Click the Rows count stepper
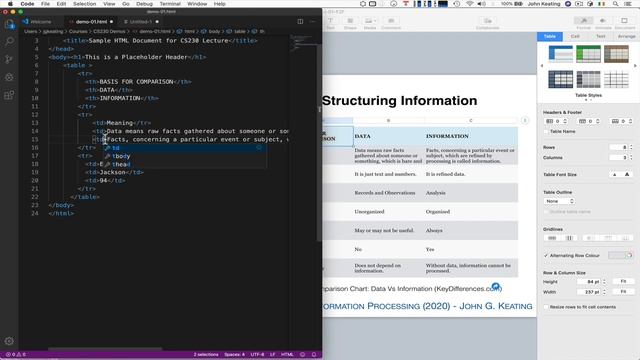Viewport: 640px width, 360px height. (x=631, y=147)
